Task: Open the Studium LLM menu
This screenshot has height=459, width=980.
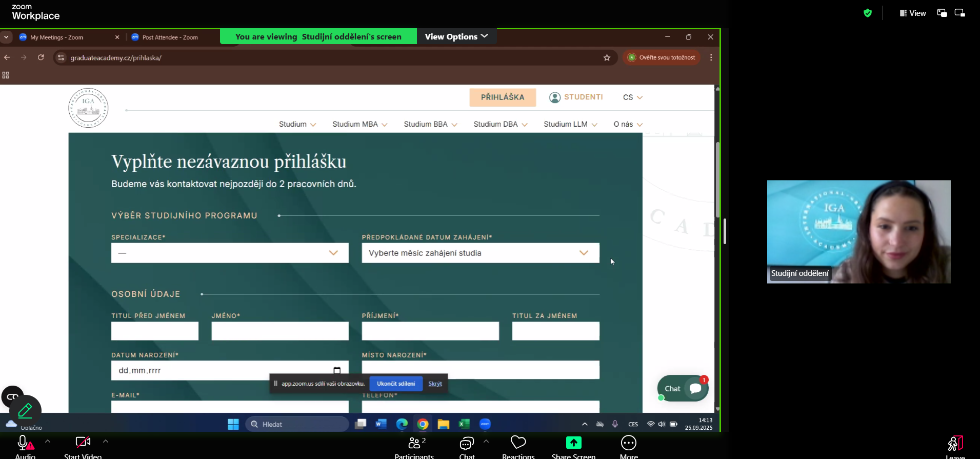Action: coord(570,124)
